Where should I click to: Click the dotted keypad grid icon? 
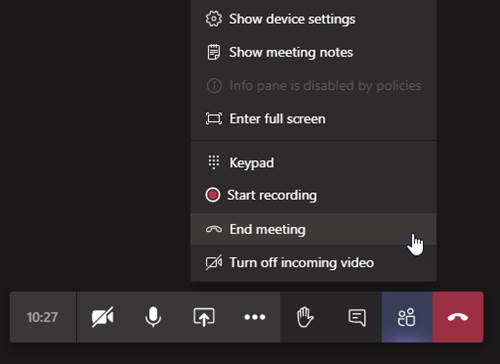pos(214,163)
